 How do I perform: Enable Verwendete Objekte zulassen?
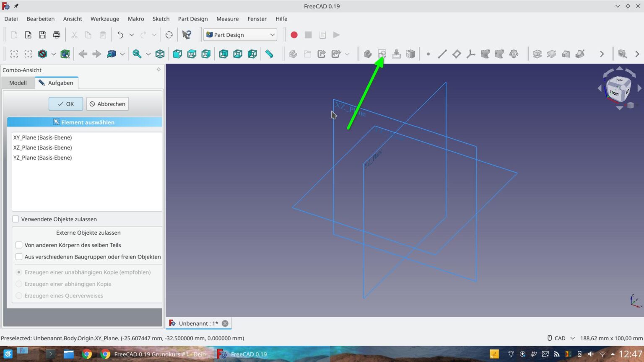tap(16, 219)
